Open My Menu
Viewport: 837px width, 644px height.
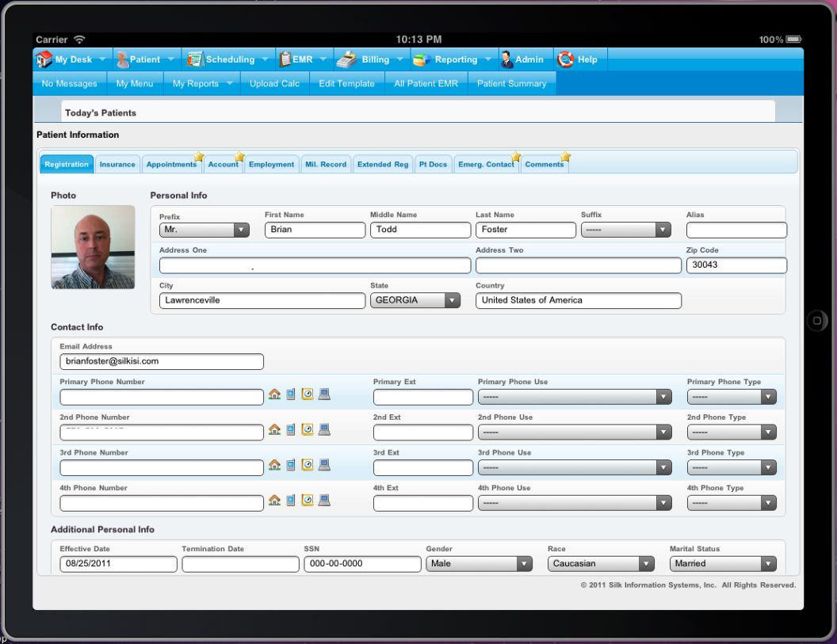(135, 84)
